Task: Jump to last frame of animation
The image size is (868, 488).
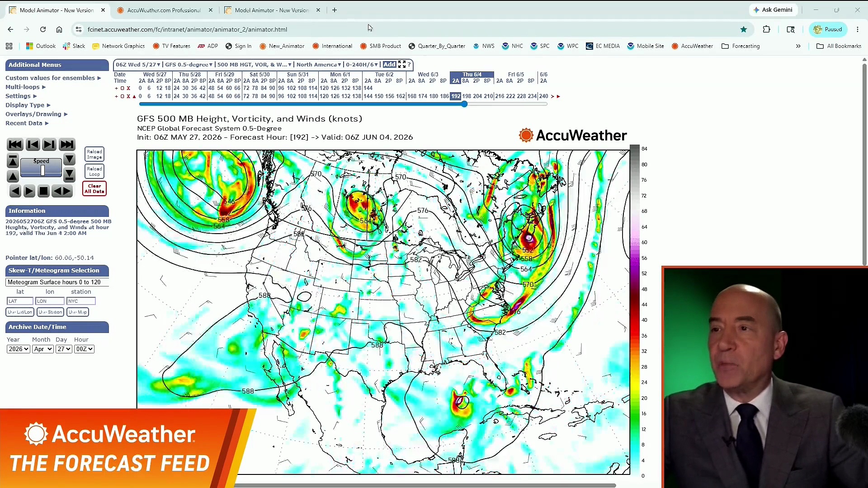Action: pos(67,145)
